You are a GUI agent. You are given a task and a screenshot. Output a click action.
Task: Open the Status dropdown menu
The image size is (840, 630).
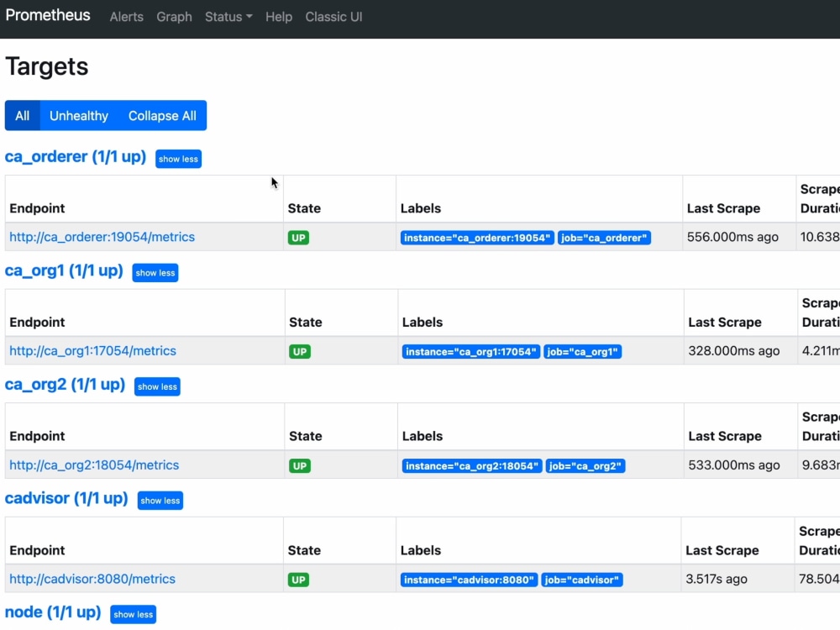(x=226, y=17)
